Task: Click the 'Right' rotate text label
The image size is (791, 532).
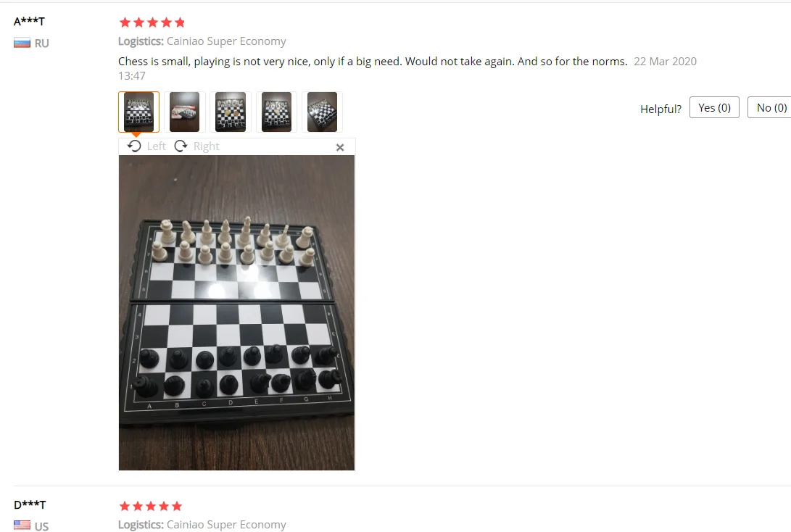Action: [x=207, y=146]
